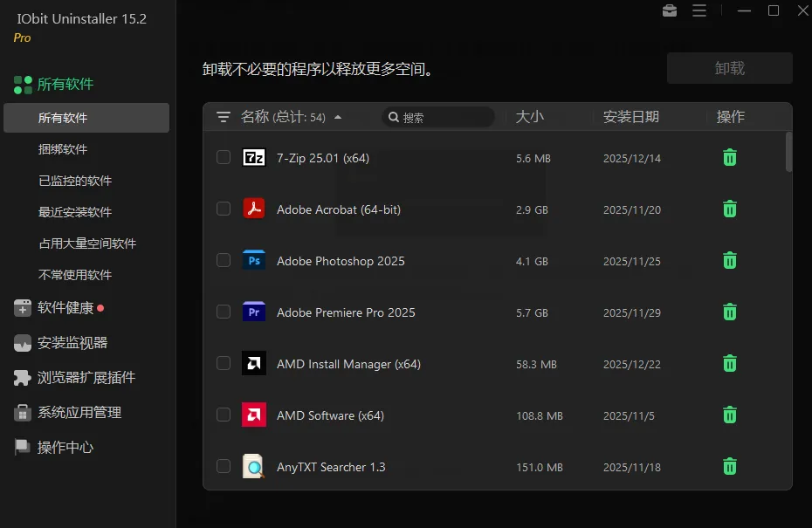
Task: Toggle name sort arrow next to 总计: 54
Action: (338, 118)
